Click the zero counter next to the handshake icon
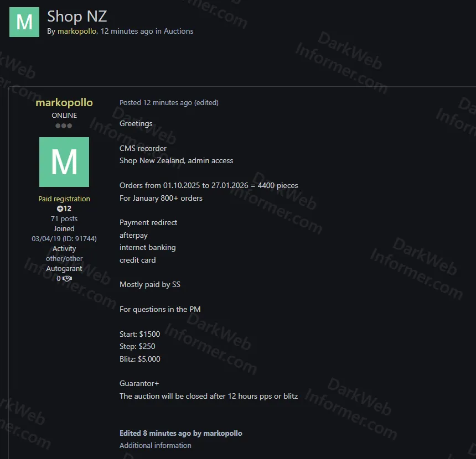The height and width of the screenshot is (459, 476). [x=58, y=278]
